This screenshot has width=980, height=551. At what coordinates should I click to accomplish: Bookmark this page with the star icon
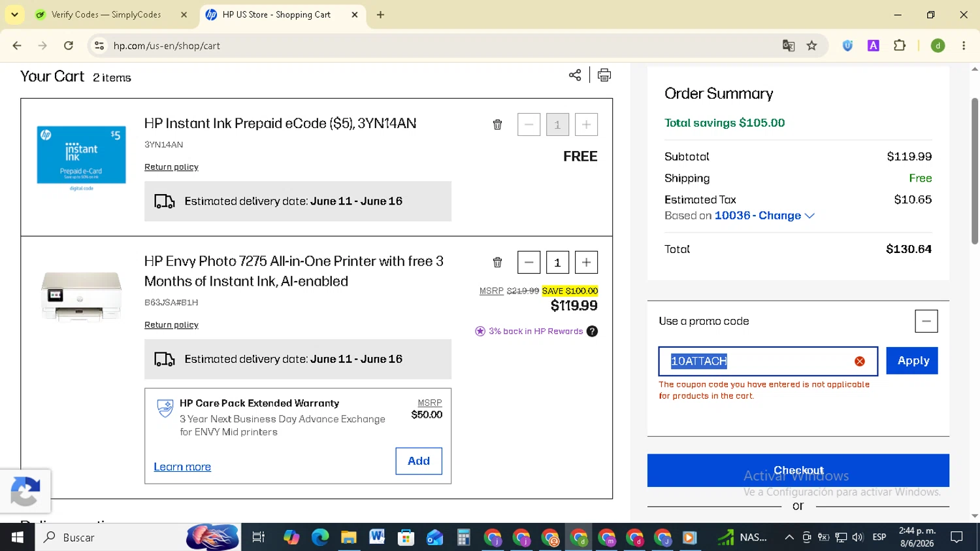(811, 45)
